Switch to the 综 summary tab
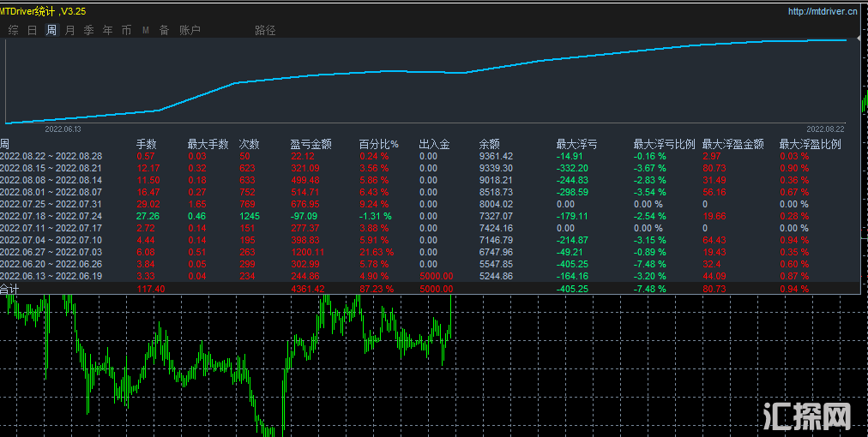The image size is (868, 437). (13, 31)
